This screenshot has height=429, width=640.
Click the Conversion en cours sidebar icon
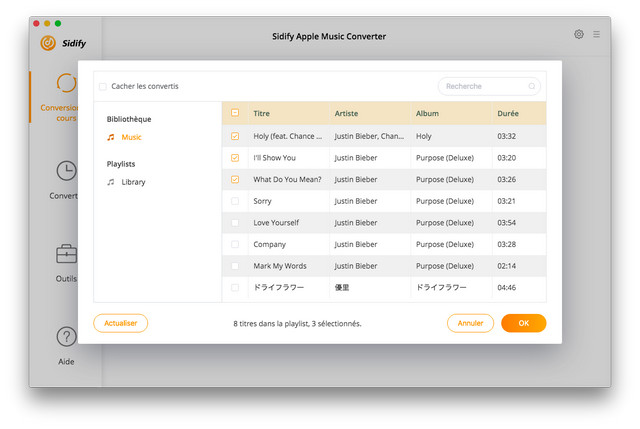click(66, 83)
